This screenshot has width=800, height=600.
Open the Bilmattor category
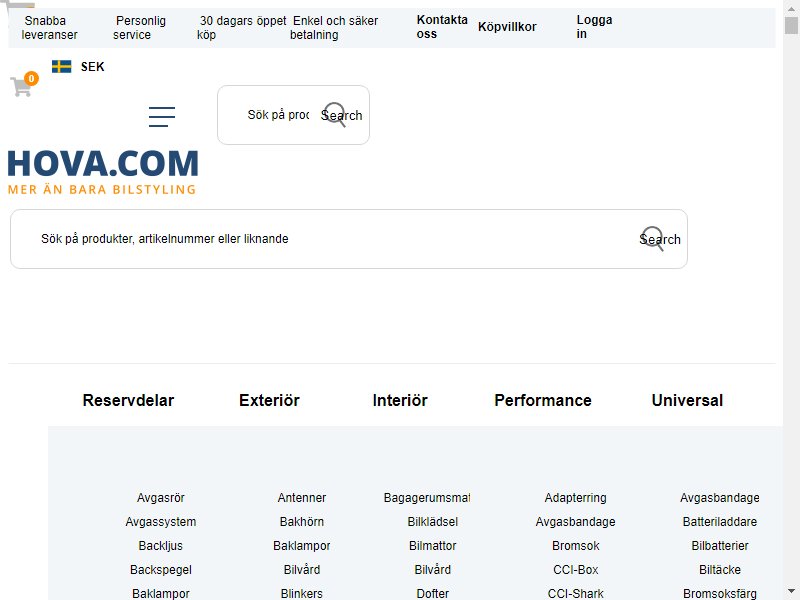[x=433, y=545]
